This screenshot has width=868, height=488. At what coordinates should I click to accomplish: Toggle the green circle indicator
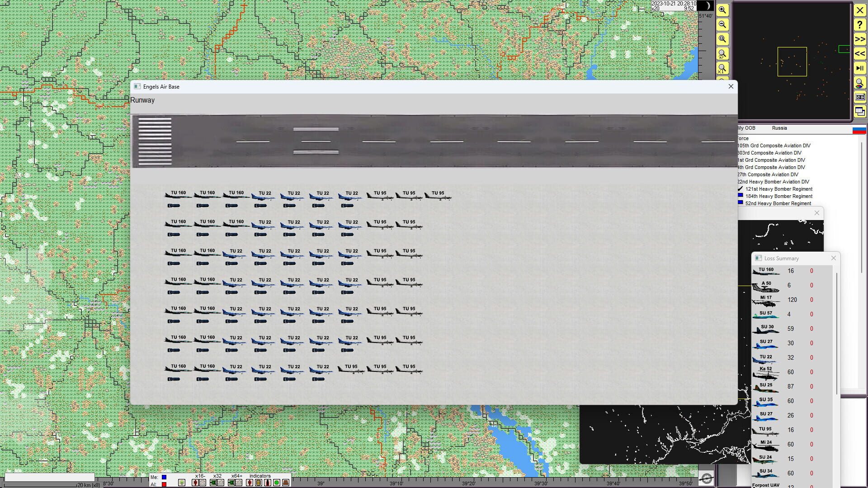[x=277, y=483]
